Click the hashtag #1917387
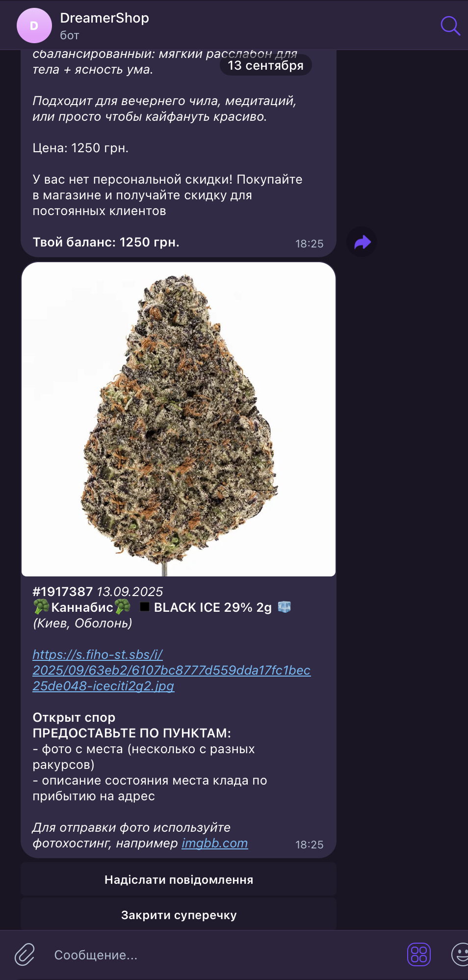Image resolution: width=468 pixels, height=980 pixels. (x=63, y=592)
